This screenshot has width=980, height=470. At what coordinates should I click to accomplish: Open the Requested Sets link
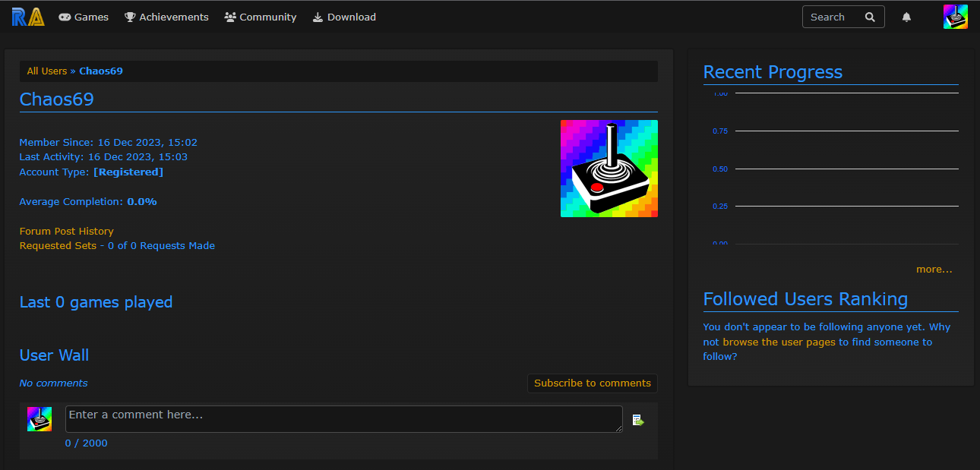(x=58, y=245)
